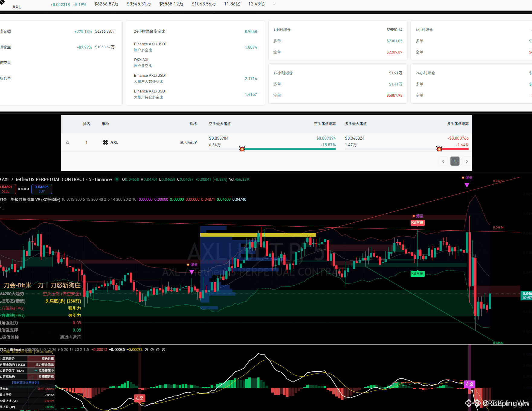Click the blue BUY 0.04695 button

point(41,189)
